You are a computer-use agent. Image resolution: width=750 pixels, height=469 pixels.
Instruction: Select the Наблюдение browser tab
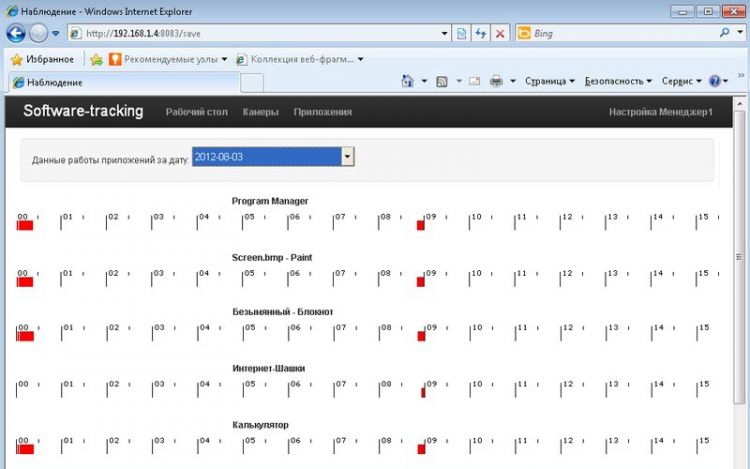[124, 82]
